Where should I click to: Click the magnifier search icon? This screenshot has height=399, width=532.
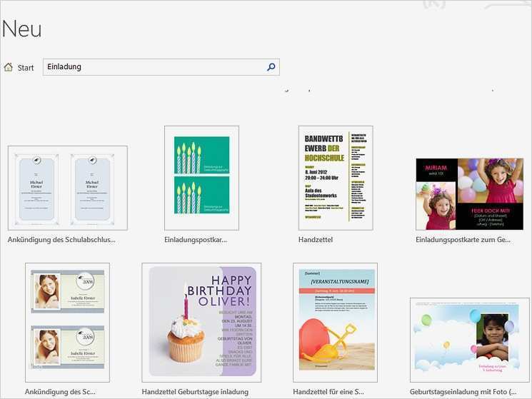(x=271, y=67)
